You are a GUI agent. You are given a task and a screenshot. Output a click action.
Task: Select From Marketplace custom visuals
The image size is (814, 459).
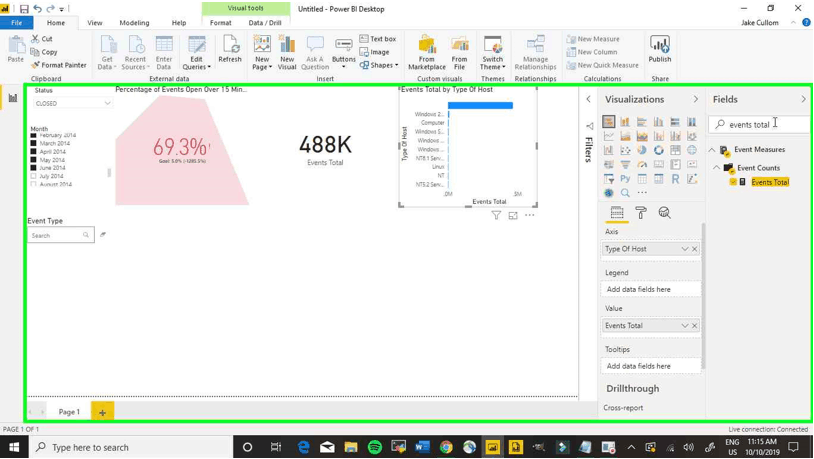427,52
